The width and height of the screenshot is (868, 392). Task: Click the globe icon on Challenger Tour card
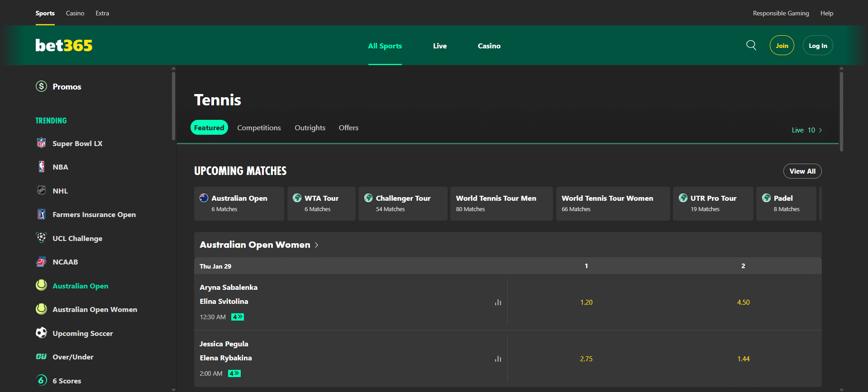tap(368, 198)
